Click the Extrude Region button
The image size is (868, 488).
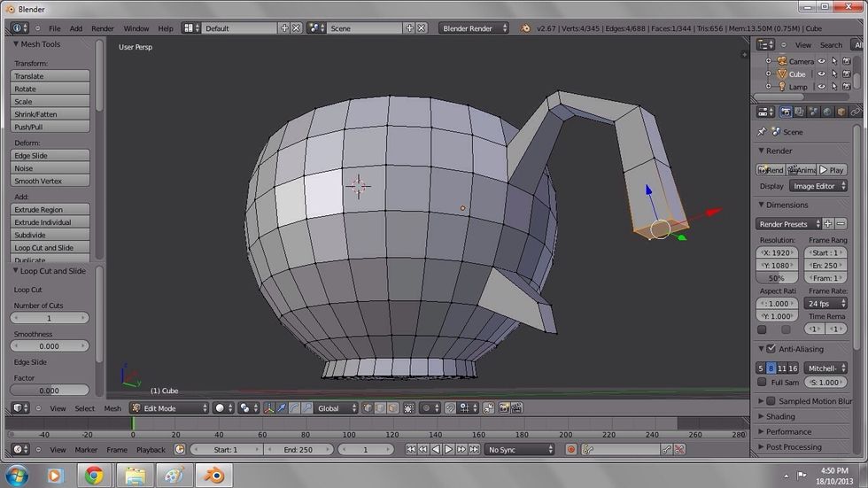pos(50,210)
